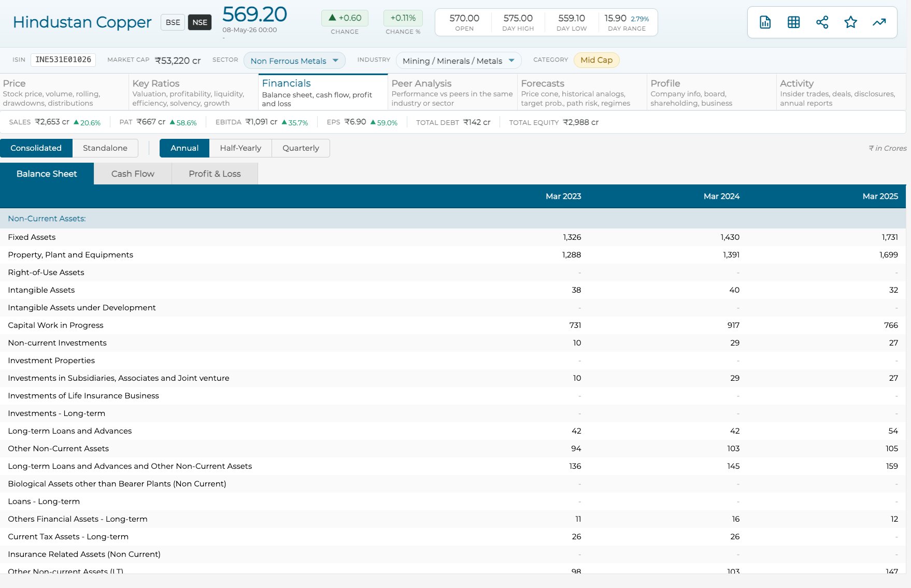Click the Mar 2024 column header

click(x=721, y=196)
